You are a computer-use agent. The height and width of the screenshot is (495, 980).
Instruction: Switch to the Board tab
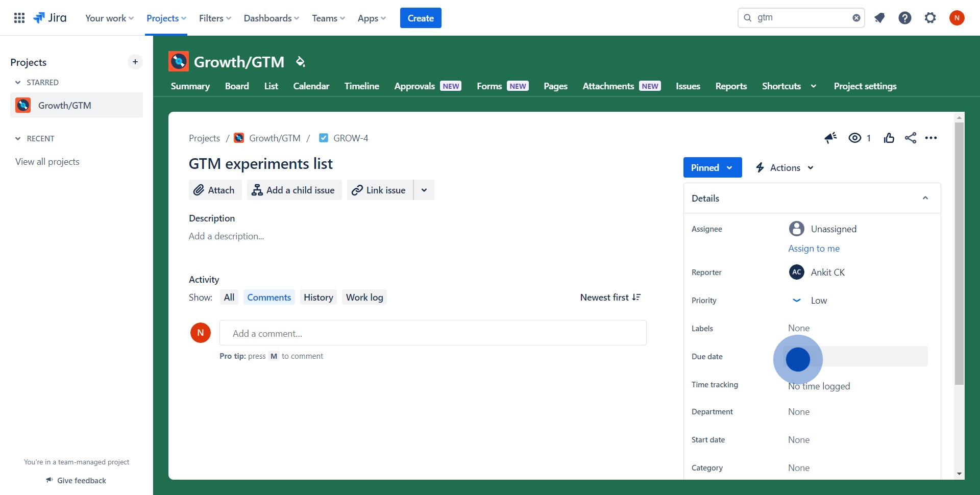click(x=237, y=86)
